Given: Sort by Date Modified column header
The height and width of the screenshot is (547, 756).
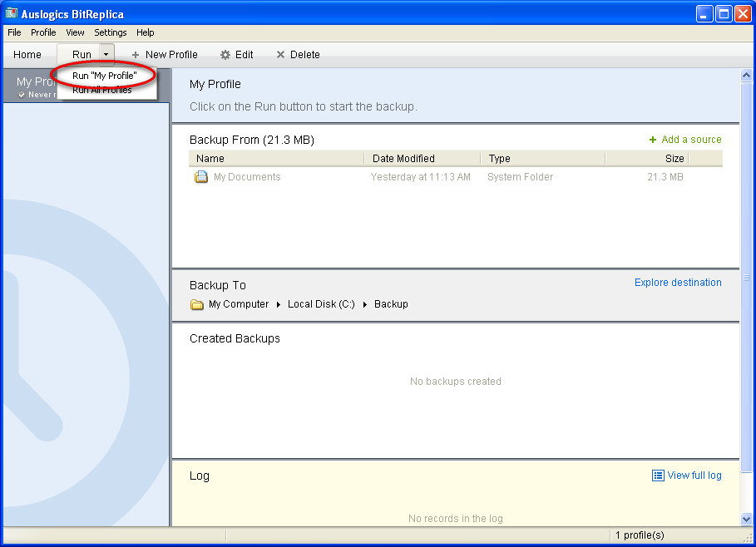Looking at the screenshot, I should [422, 159].
